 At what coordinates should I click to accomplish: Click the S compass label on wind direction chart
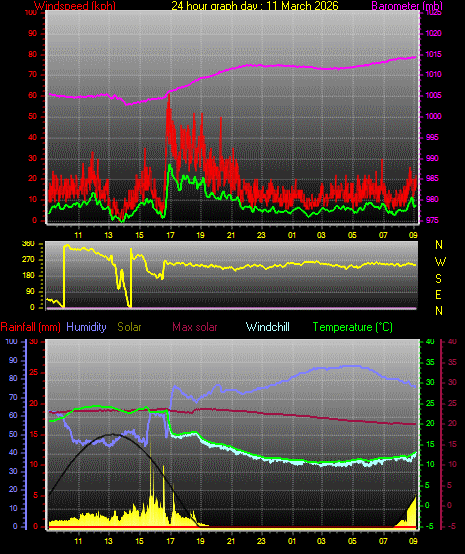[438, 279]
